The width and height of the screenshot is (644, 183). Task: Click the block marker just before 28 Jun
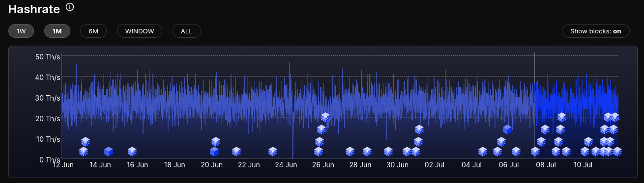[350, 152]
